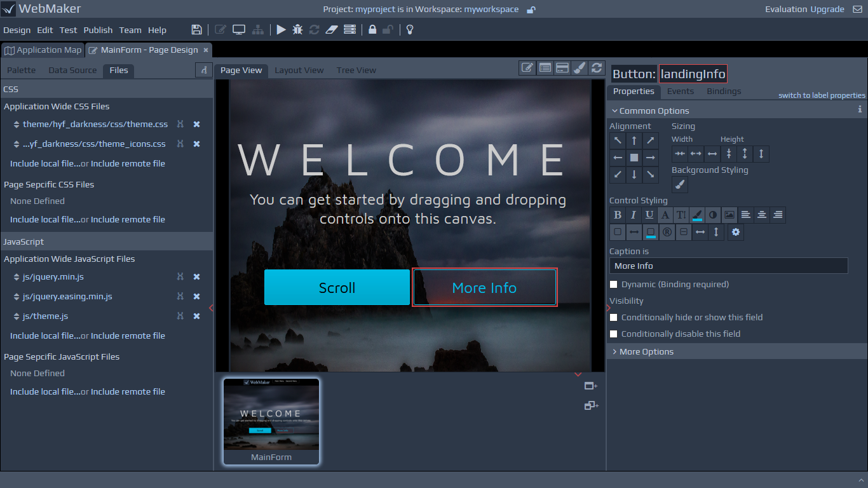Click the paintbrush theme icon above canvas
This screenshot has height=488, width=868.
(x=579, y=68)
